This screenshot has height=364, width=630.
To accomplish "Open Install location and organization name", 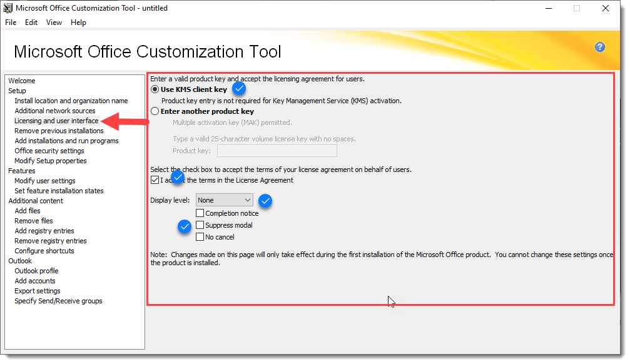I will 71,101.
